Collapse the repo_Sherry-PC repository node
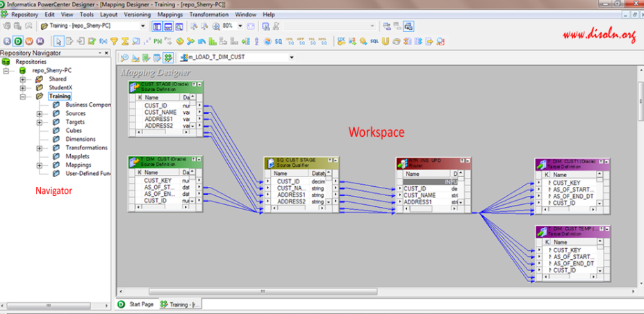The image size is (644, 314). click(x=6, y=71)
